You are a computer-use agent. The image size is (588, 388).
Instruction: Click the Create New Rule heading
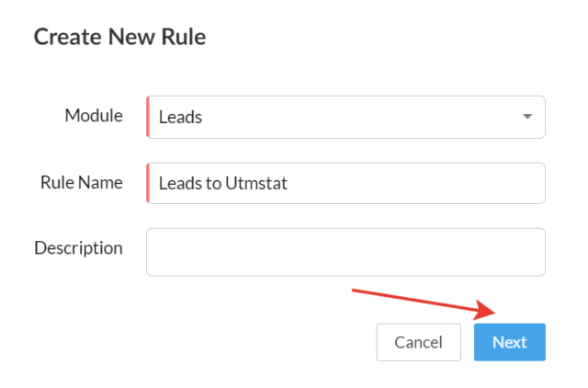(119, 37)
